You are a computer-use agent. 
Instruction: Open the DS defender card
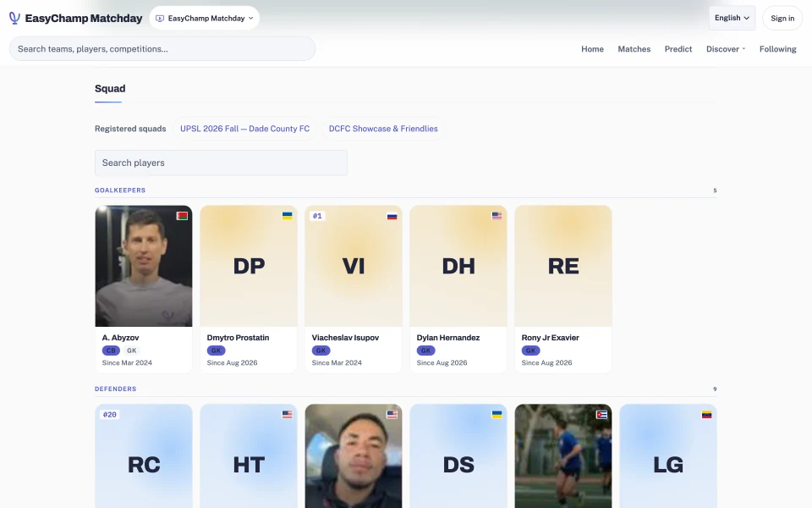458,456
